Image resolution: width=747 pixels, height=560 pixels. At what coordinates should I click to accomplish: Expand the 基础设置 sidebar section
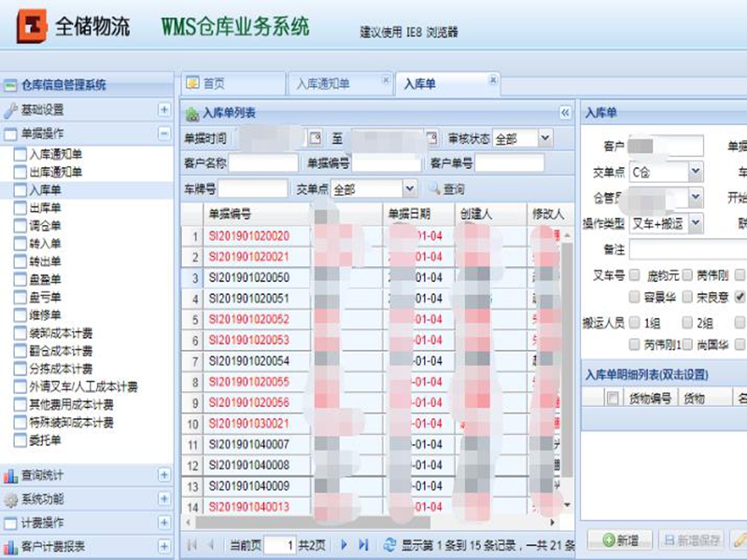pos(163,109)
